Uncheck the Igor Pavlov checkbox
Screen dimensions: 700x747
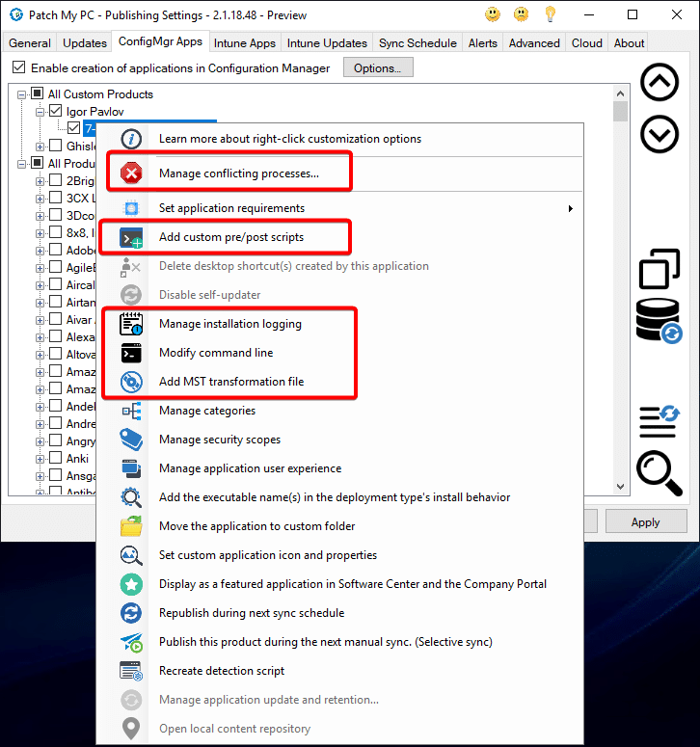pyautogui.click(x=56, y=112)
